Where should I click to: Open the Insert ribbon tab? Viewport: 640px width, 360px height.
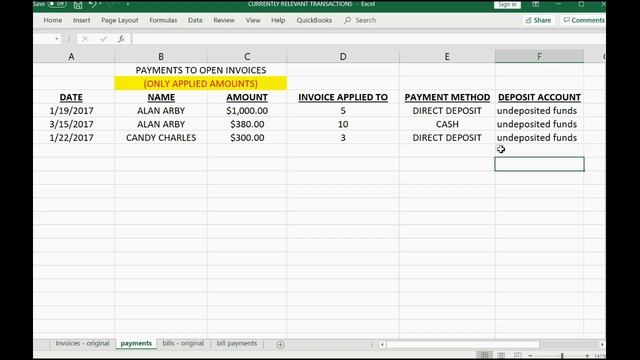tap(81, 20)
